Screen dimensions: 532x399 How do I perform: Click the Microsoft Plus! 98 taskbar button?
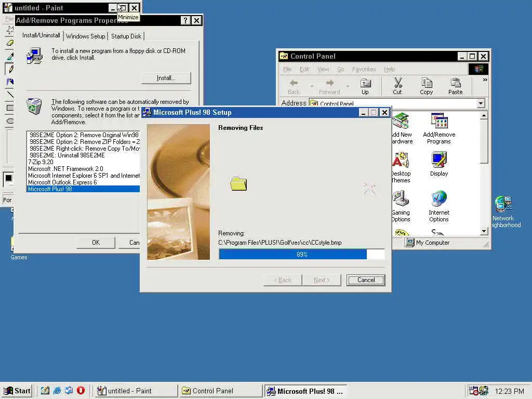[x=306, y=391]
